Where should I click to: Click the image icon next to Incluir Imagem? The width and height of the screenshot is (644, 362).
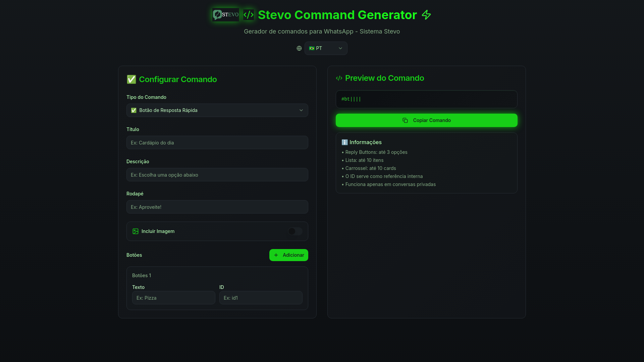pos(136,231)
